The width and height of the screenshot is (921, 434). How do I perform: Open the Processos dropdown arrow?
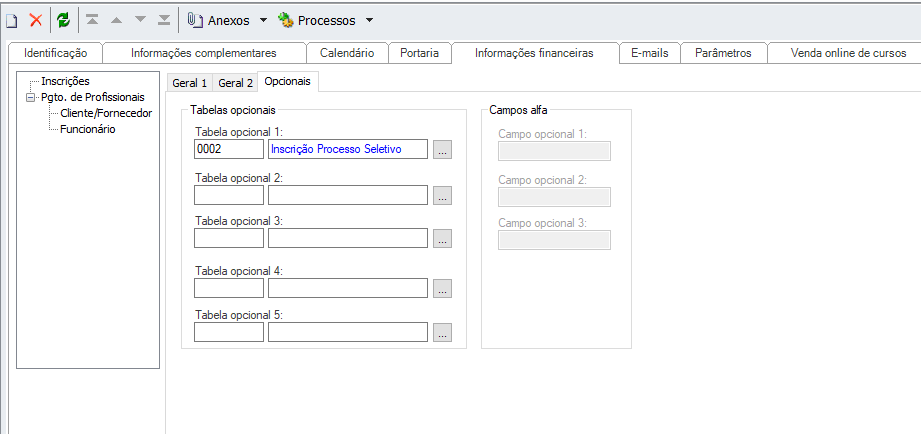[x=369, y=20]
